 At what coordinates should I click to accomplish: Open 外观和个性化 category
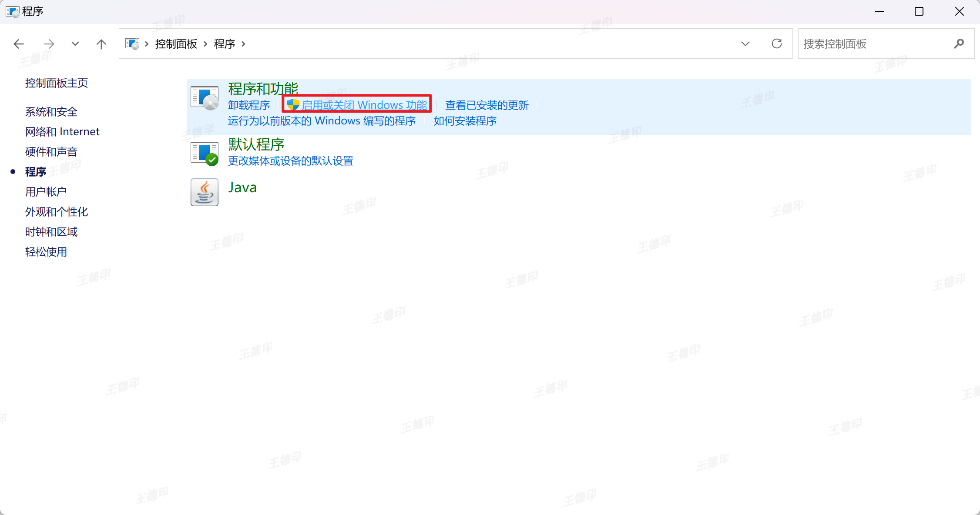click(x=57, y=212)
